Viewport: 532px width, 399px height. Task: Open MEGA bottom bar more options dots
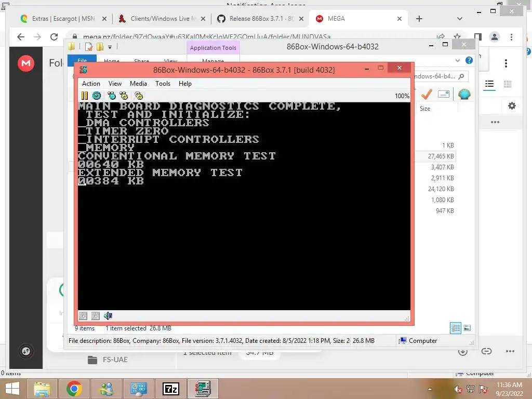(x=510, y=351)
